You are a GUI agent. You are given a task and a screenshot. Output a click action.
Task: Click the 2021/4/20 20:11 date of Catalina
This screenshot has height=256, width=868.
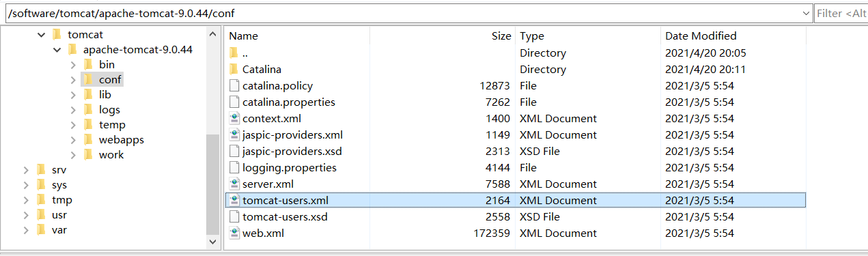click(705, 70)
